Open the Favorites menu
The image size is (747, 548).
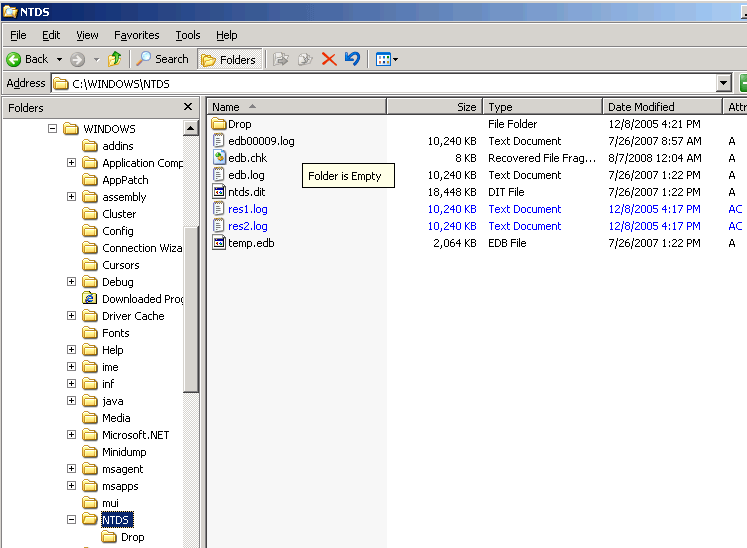(136, 35)
